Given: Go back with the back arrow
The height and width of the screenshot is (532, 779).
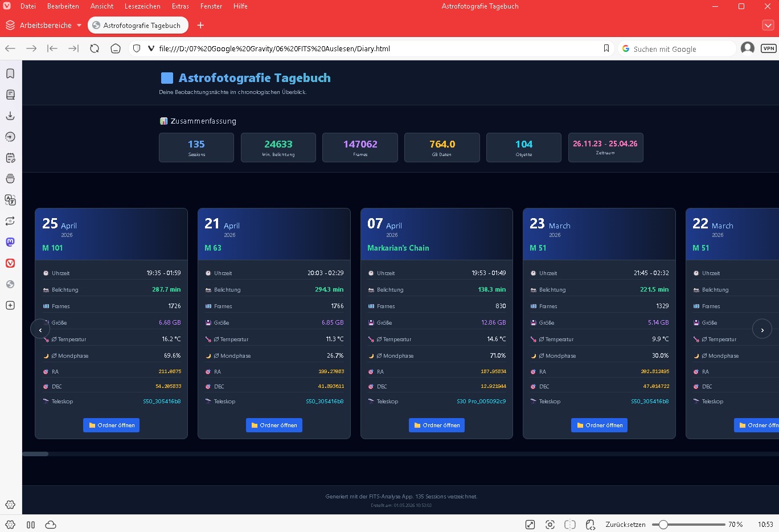Looking at the screenshot, I should point(10,48).
